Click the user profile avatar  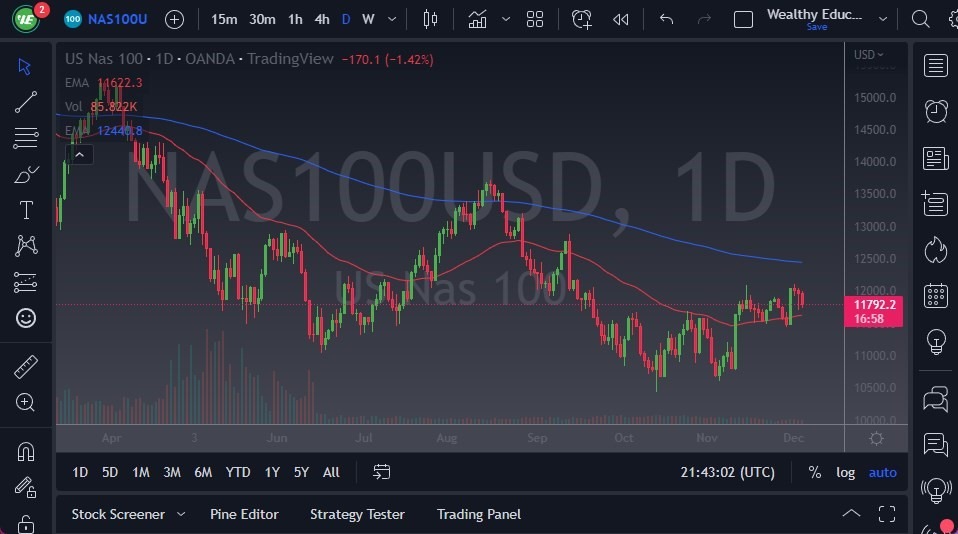[26, 19]
